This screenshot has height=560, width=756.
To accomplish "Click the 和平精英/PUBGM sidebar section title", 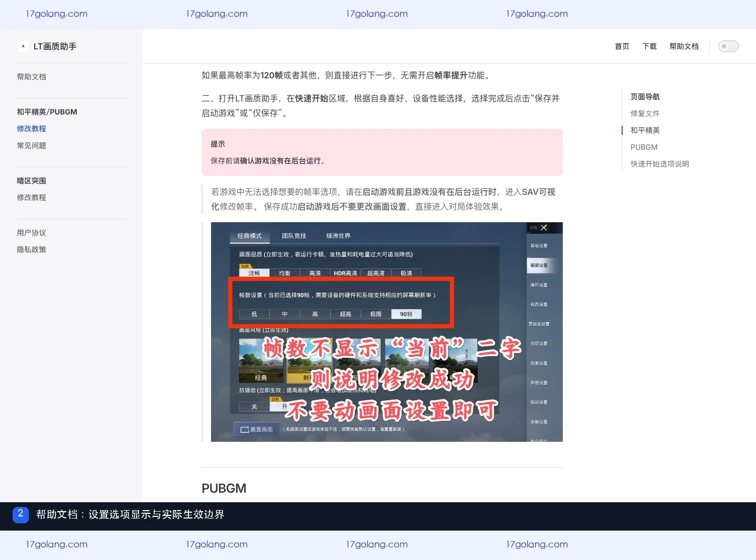I will (47, 112).
